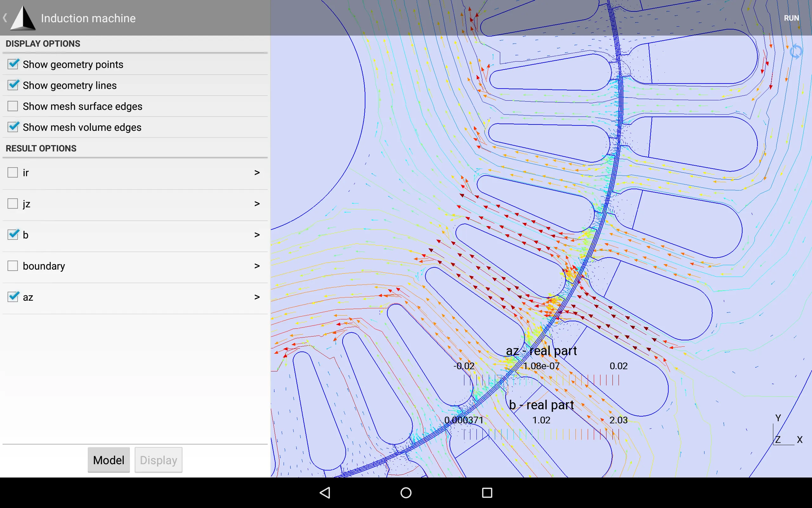
Task: Uncheck Show geometry lines
Action: [x=13, y=85]
